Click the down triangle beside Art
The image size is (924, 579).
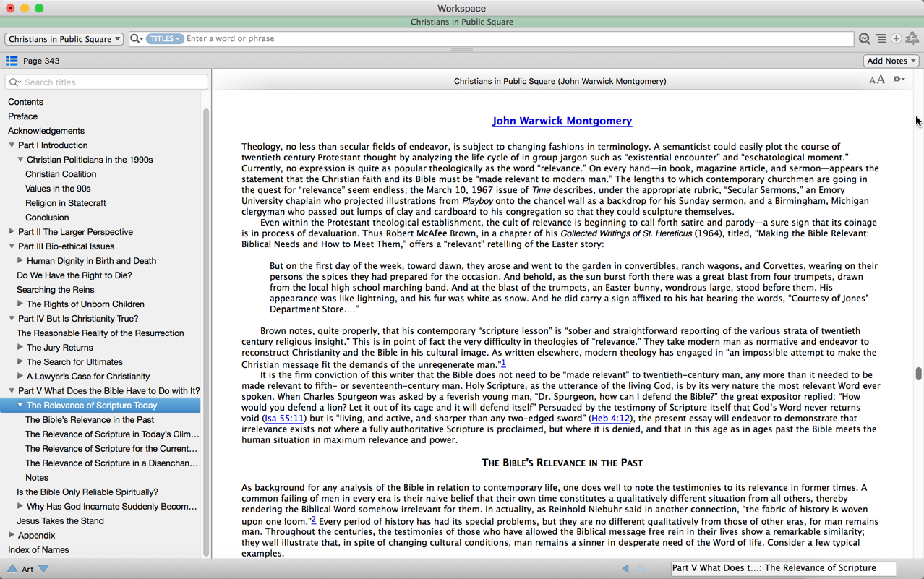click(x=44, y=569)
